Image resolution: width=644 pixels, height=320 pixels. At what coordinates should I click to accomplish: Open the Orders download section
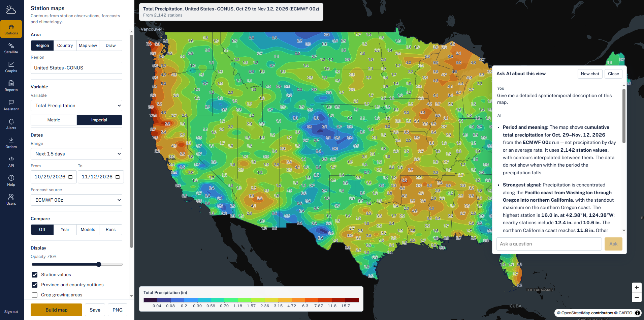11,143
